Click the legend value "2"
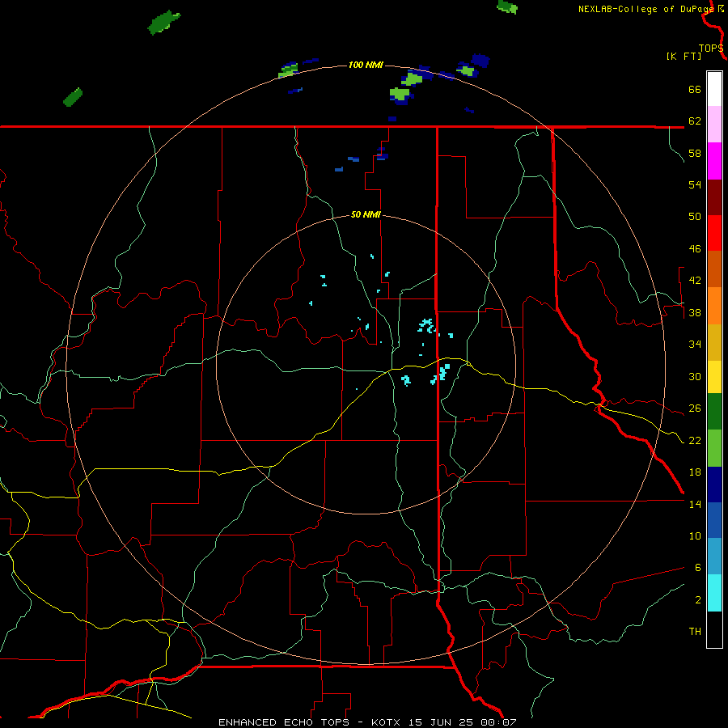Image resolution: width=728 pixels, height=728 pixels. point(698,600)
